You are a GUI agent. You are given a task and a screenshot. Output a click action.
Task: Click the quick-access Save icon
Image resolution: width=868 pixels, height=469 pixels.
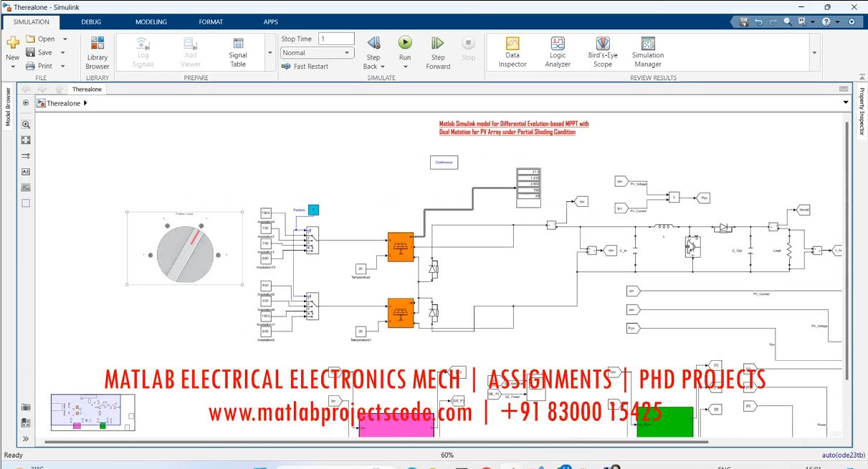pyautogui.click(x=744, y=22)
